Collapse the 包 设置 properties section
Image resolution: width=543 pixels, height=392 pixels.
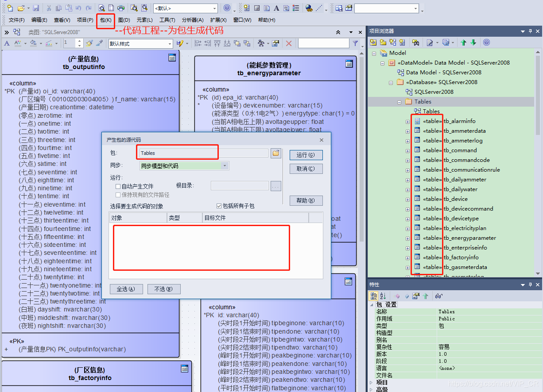point(372,304)
